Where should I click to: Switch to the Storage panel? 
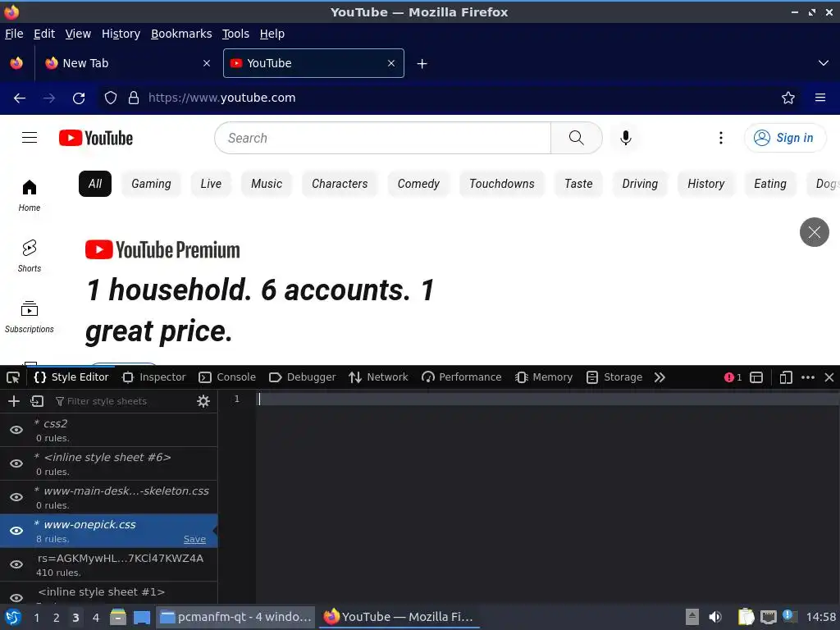(x=614, y=377)
